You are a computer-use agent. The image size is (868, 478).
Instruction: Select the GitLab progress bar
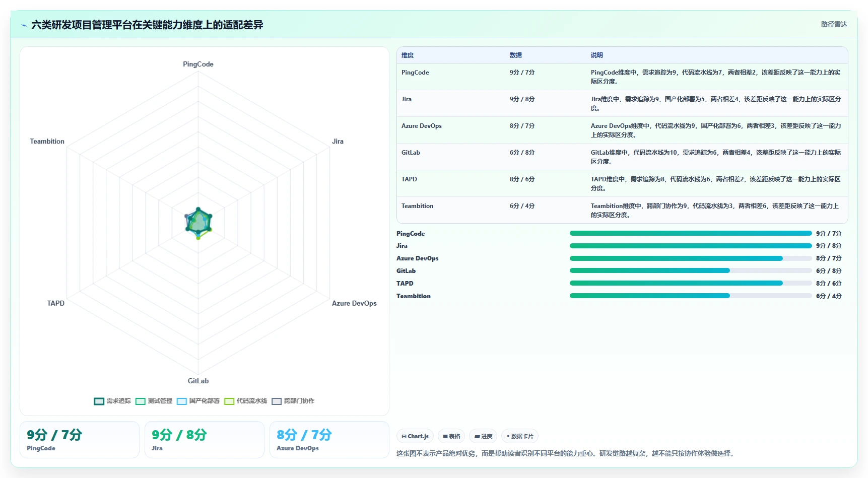[691, 270]
